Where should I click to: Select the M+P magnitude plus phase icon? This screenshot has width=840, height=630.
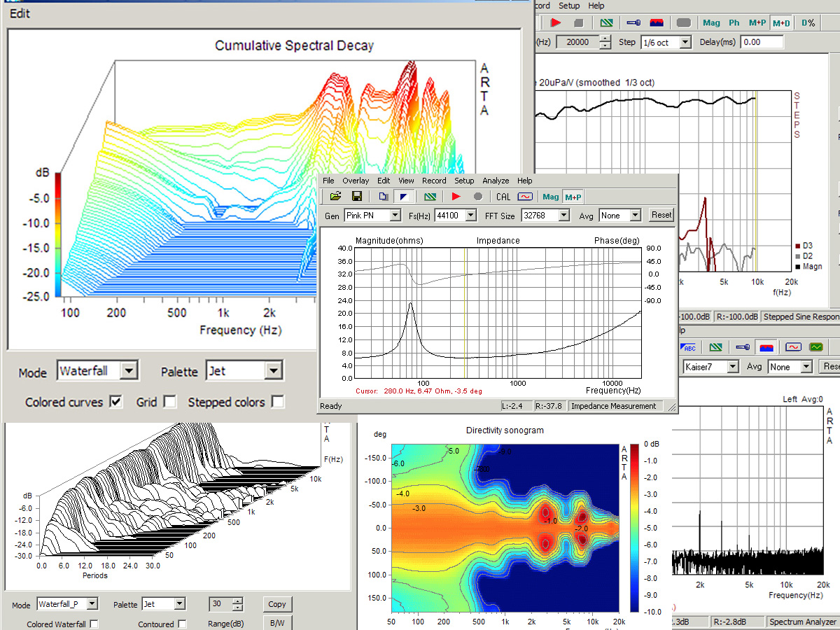pyautogui.click(x=573, y=197)
